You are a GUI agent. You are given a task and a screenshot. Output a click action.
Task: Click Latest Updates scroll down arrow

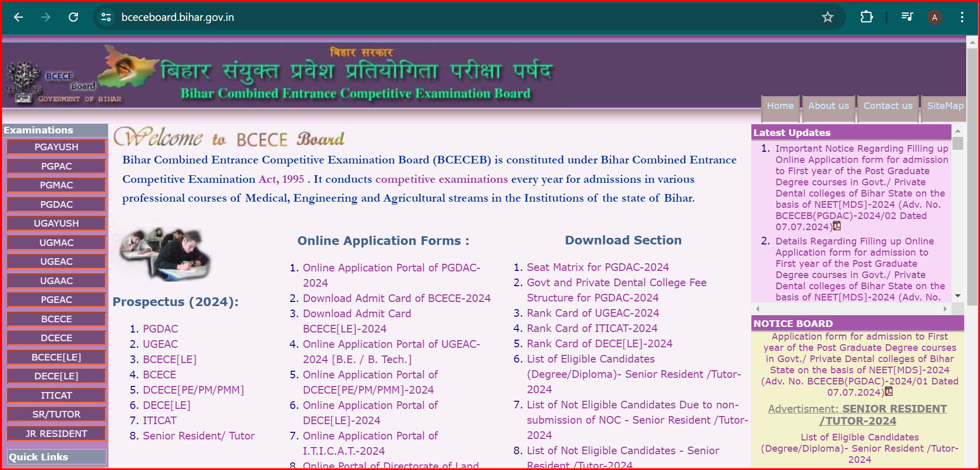click(958, 296)
